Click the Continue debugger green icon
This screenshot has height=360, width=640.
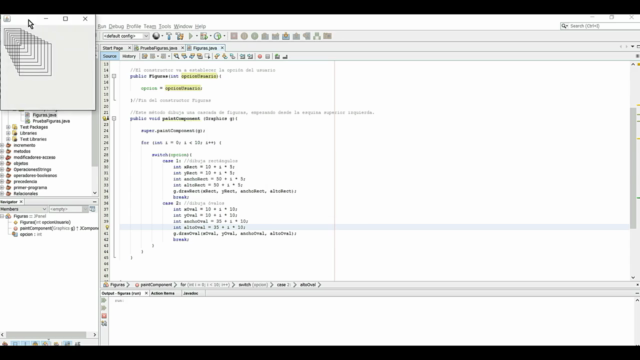click(x=255, y=36)
